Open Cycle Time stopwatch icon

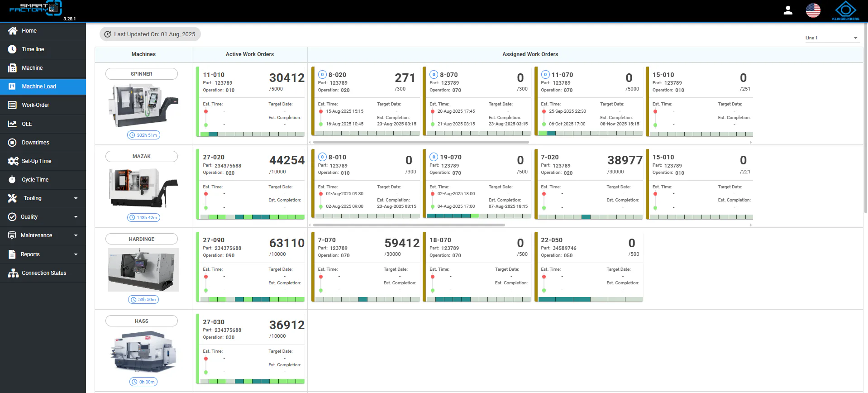(12, 180)
